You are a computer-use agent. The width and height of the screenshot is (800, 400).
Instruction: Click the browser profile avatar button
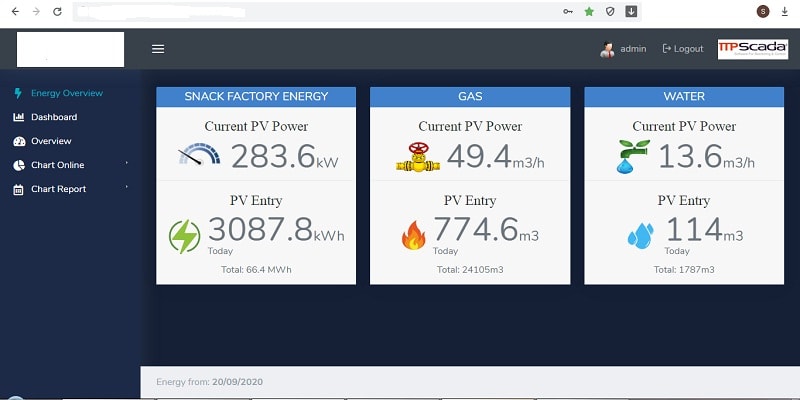[763, 12]
